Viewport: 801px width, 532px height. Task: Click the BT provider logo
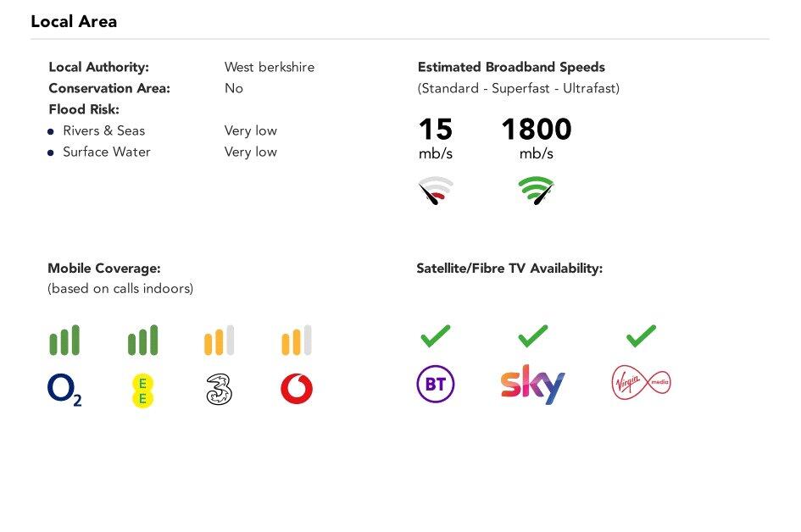coord(436,385)
